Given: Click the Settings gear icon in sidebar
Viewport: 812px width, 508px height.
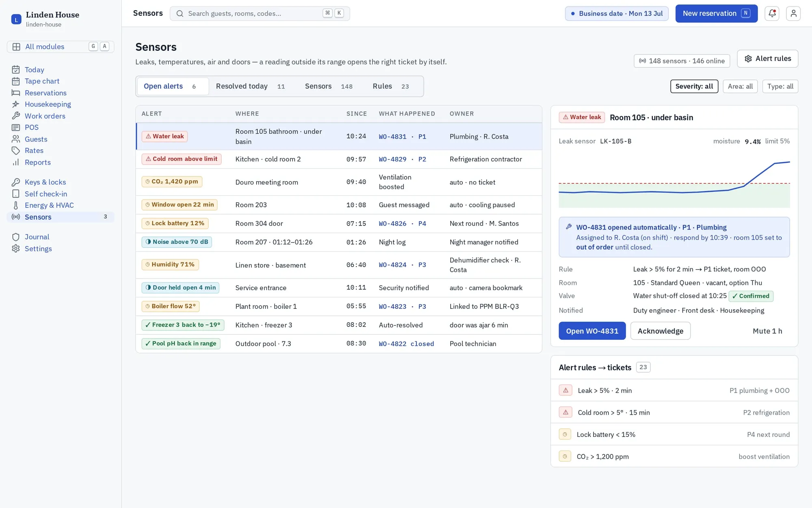Looking at the screenshot, I should pos(16,248).
